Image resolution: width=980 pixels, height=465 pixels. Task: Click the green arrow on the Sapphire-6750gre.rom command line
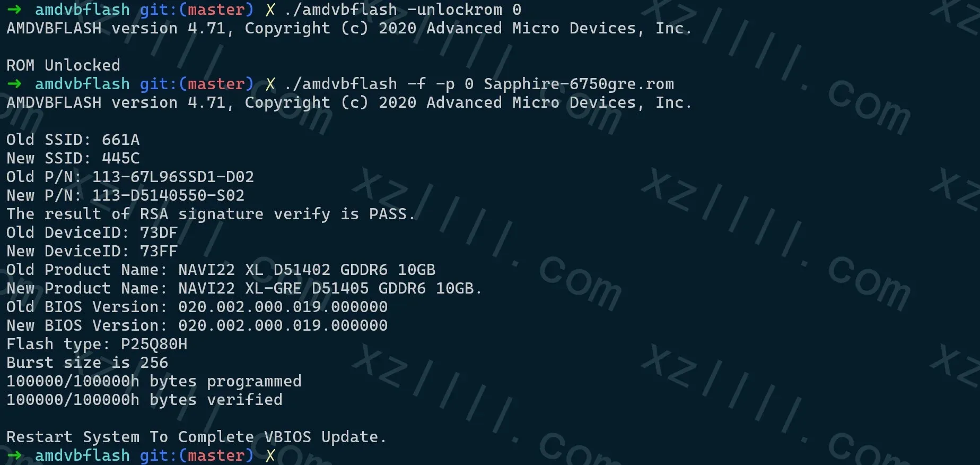[x=14, y=84]
